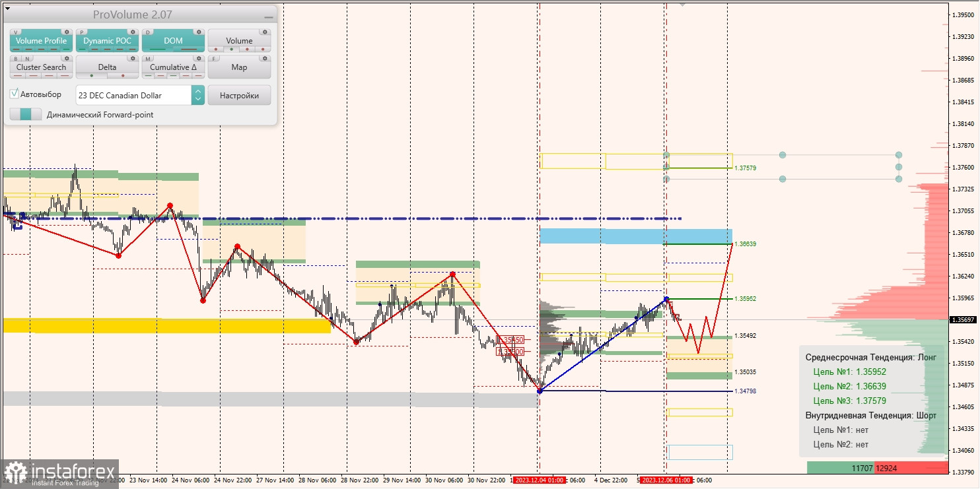Click Цель №2: 1.36639 in info panel
This screenshot has width=980, height=489.
pyautogui.click(x=850, y=386)
